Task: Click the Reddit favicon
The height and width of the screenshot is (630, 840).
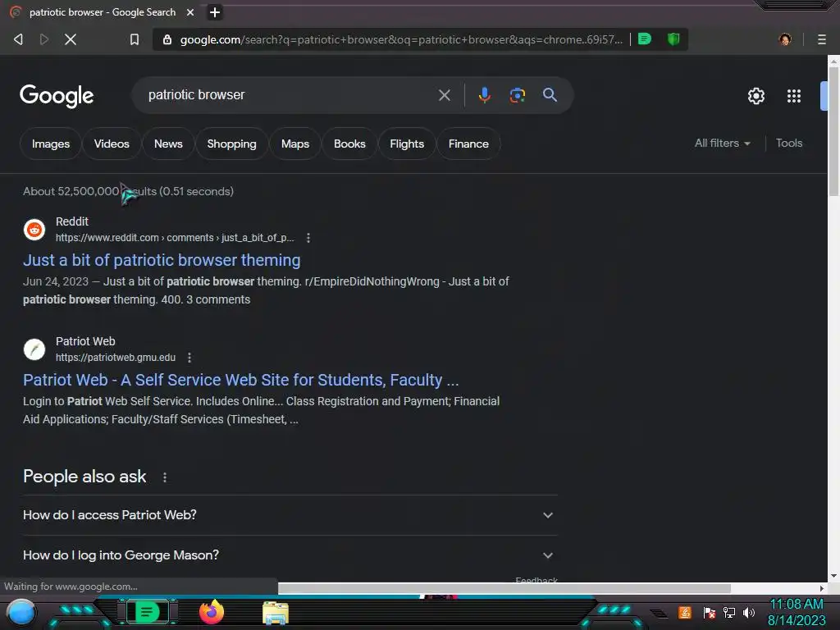Action: pyautogui.click(x=34, y=230)
